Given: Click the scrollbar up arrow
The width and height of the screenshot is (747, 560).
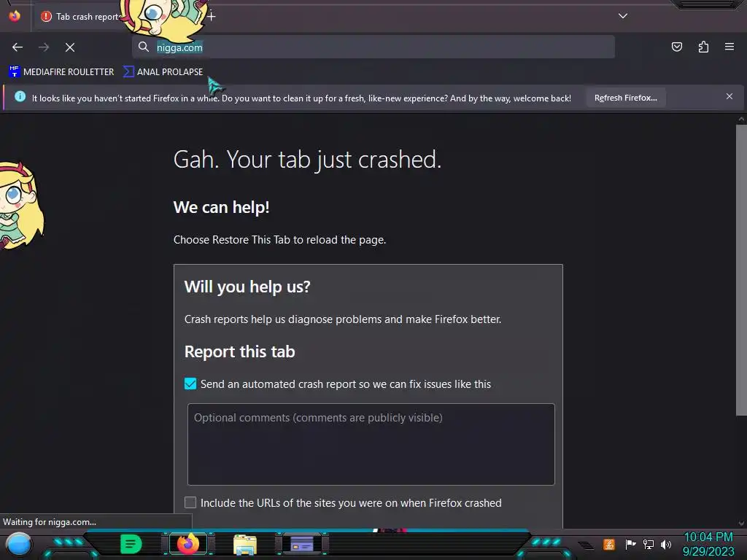Looking at the screenshot, I should [741, 119].
